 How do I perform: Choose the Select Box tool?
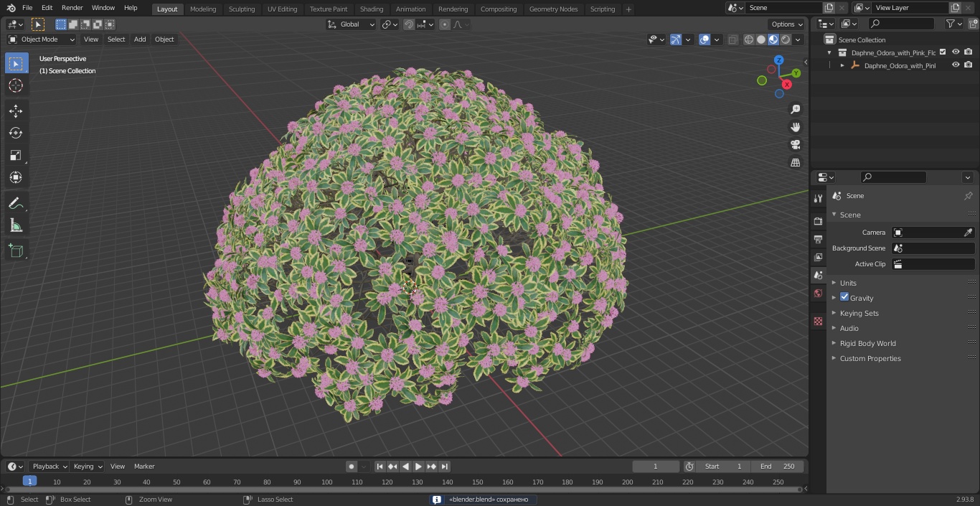point(16,64)
